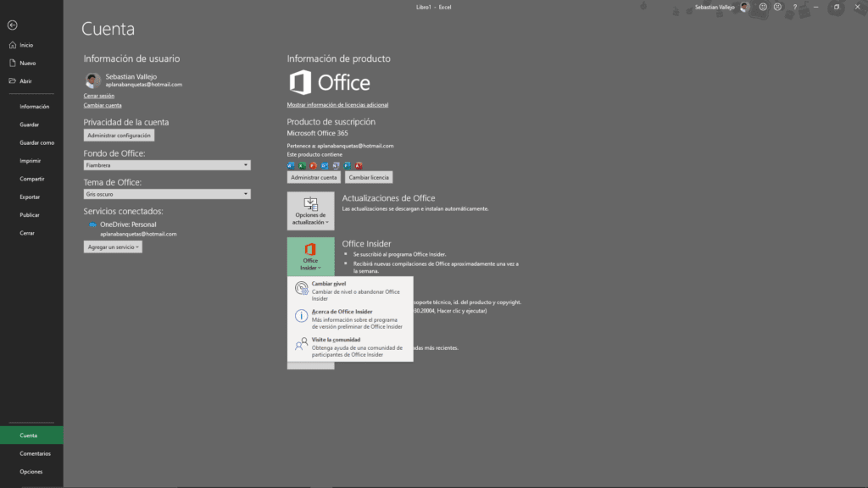
Task: Click the Sebastian Vallejo name in title bar
Action: [715, 7]
